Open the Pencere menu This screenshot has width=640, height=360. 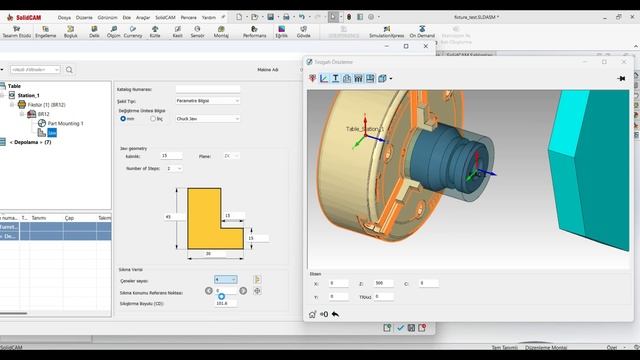(x=189, y=18)
